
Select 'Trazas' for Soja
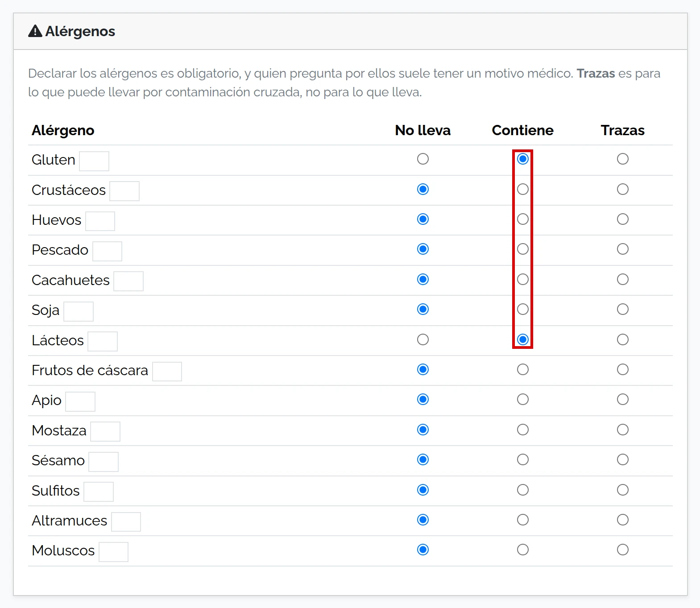tap(623, 310)
